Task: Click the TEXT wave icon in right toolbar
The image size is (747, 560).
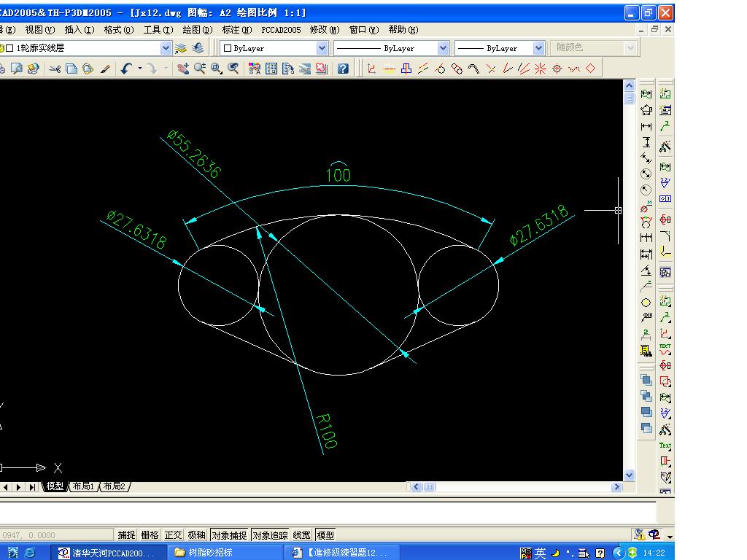Action: point(665,350)
